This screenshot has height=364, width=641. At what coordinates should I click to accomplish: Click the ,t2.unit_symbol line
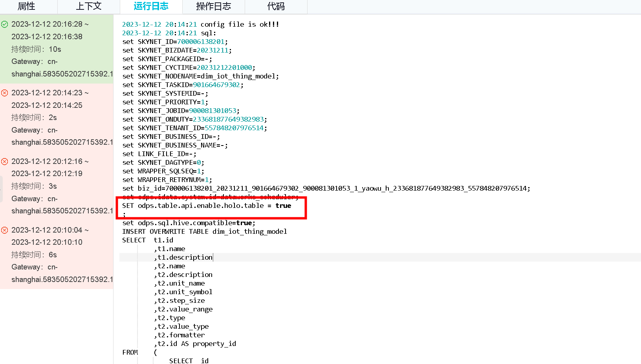click(183, 292)
